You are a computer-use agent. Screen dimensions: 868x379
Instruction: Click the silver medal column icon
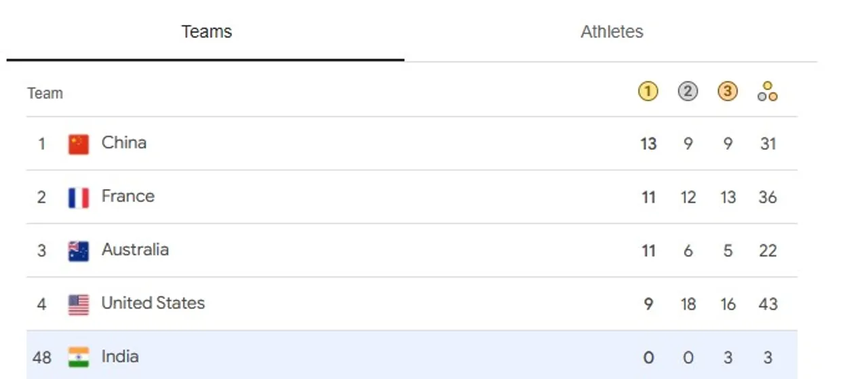pyautogui.click(x=688, y=92)
